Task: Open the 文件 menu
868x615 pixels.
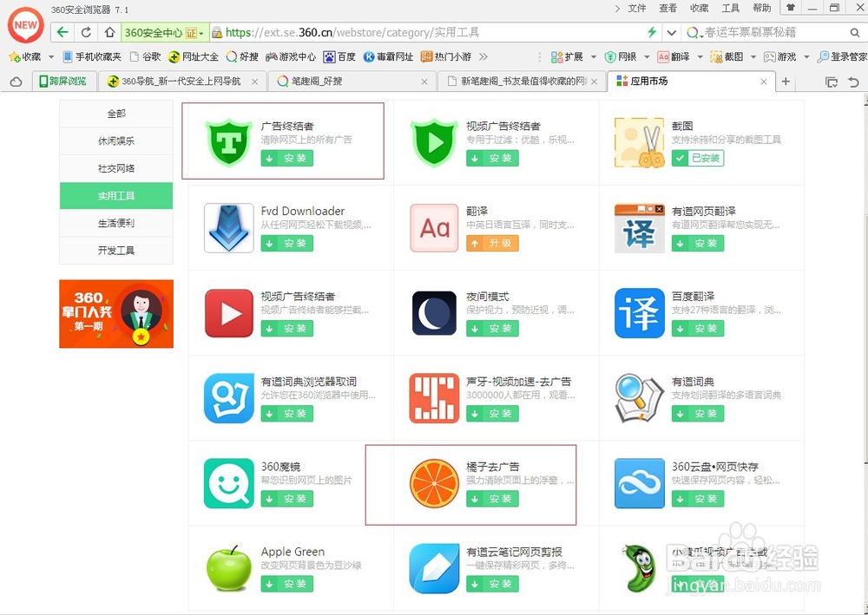Action: pyautogui.click(x=637, y=9)
